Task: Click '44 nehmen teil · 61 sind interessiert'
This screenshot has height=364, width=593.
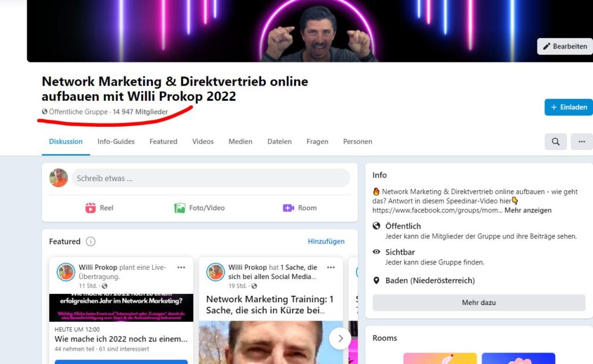Action: [x=102, y=349]
